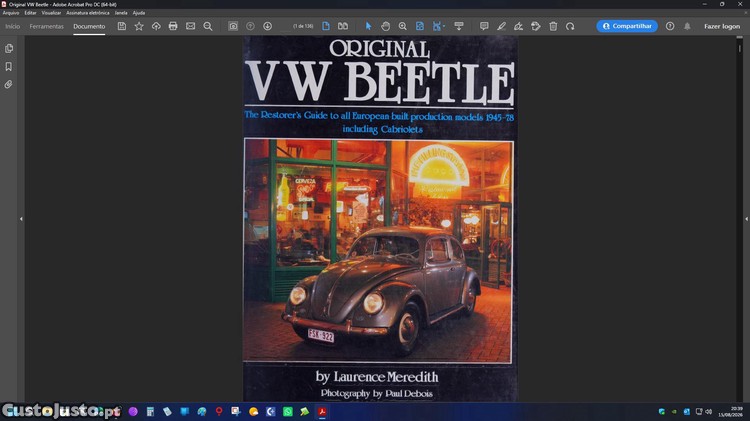Select the Documento tab
Viewport: 750px width, 421px height.
pos(89,26)
